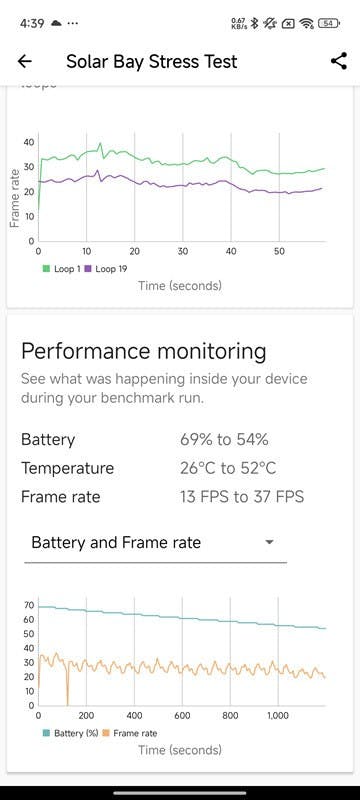Toggle the Battery (%) legend series
360x800 pixels.
(70, 733)
